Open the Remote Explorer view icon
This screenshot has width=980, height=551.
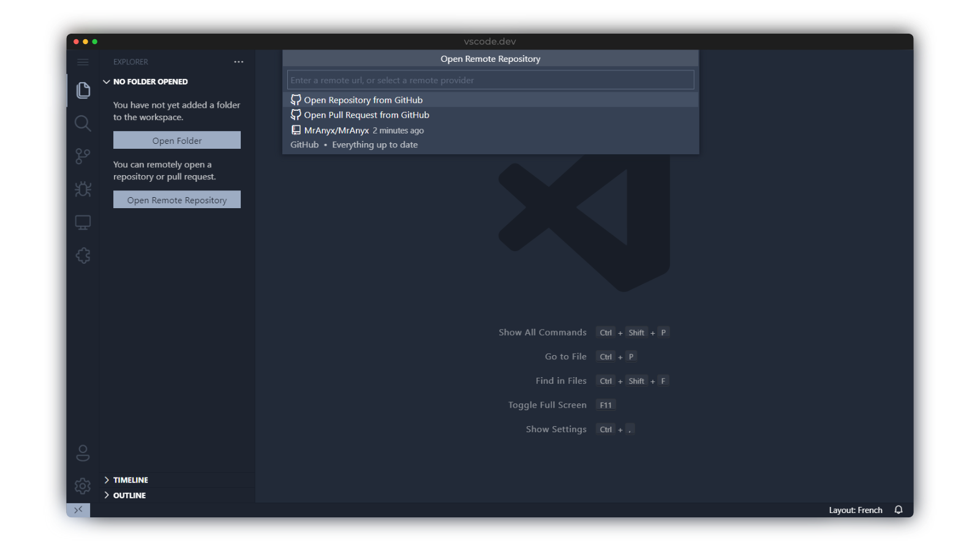pos(83,222)
